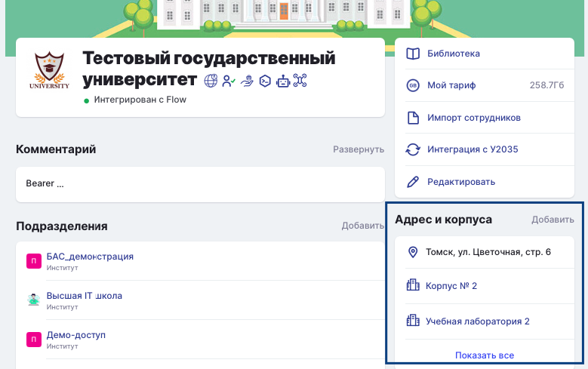Click the verified user icon near title
Screen dimensions: 588x369
click(229, 81)
